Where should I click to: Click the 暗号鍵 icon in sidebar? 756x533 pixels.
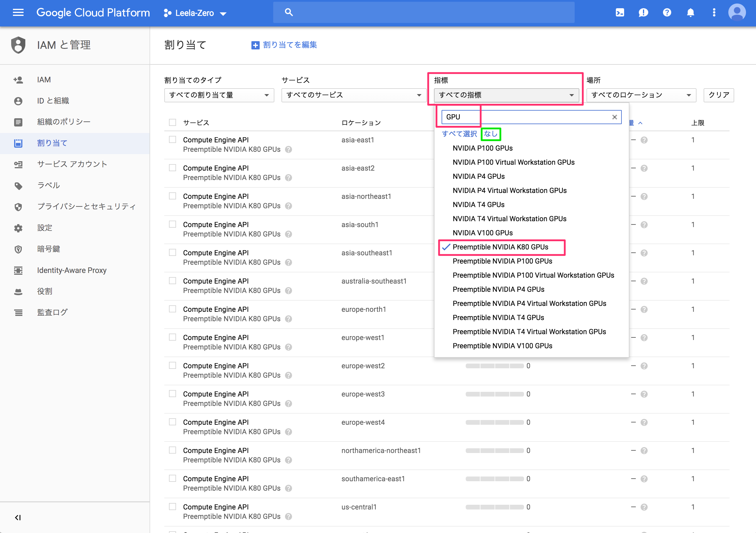pos(17,249)
